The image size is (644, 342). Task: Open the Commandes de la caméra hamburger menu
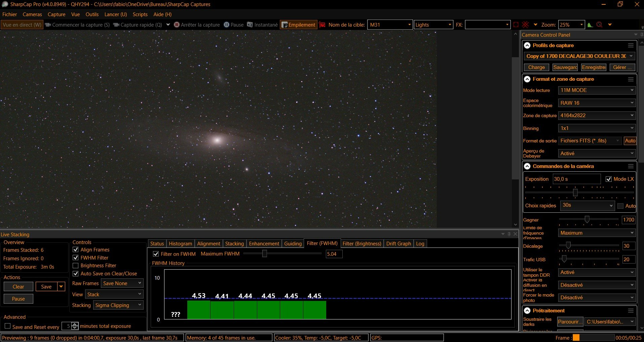point(631,166)
